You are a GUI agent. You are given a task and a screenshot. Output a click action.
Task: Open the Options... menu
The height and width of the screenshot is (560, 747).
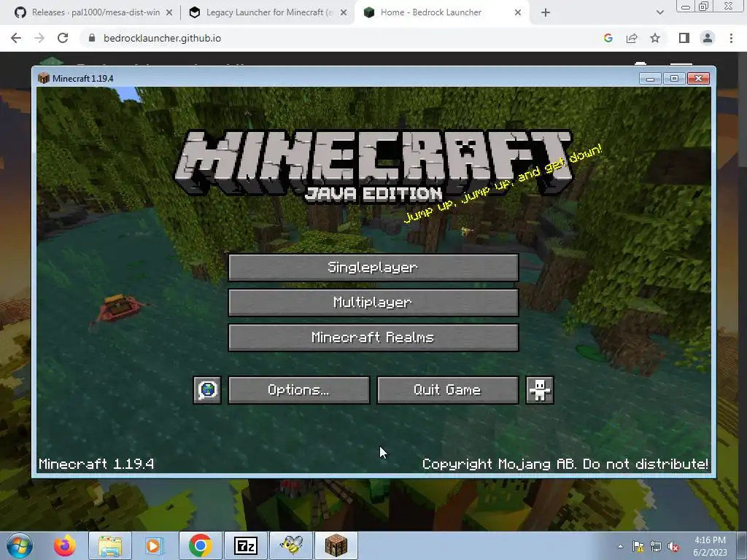[x=298, y=390]
